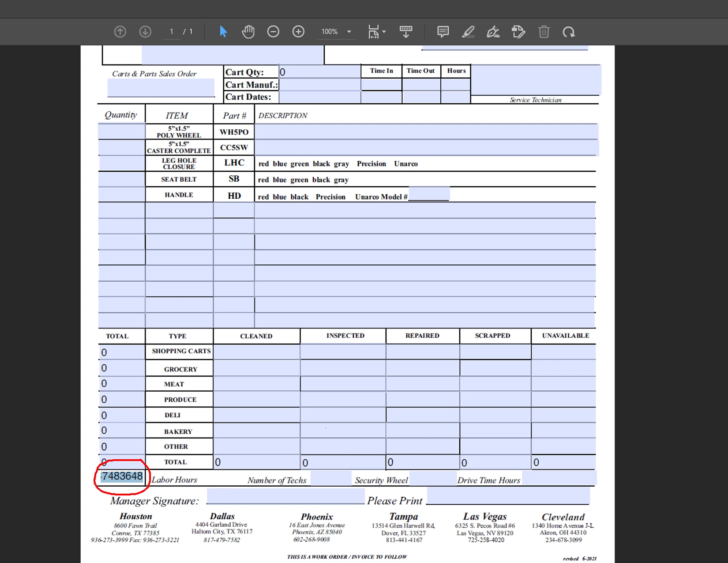Image resolution: width=728 pixels, height=563 pixels.
Task: Click the Cart Qty field
Action: (319, 72)
